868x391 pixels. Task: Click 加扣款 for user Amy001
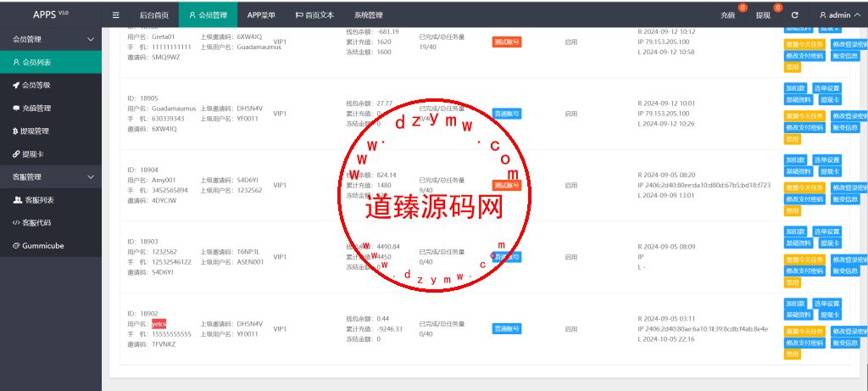pos(796,159)
